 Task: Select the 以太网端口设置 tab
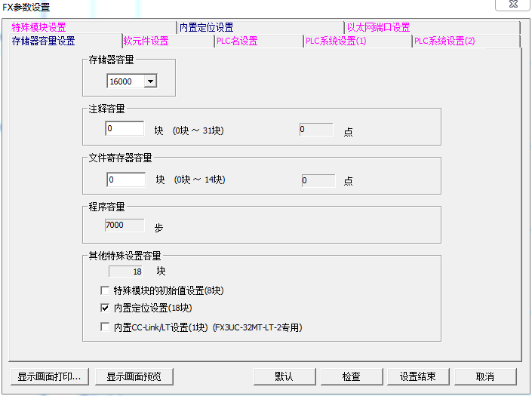coord(378,27)
